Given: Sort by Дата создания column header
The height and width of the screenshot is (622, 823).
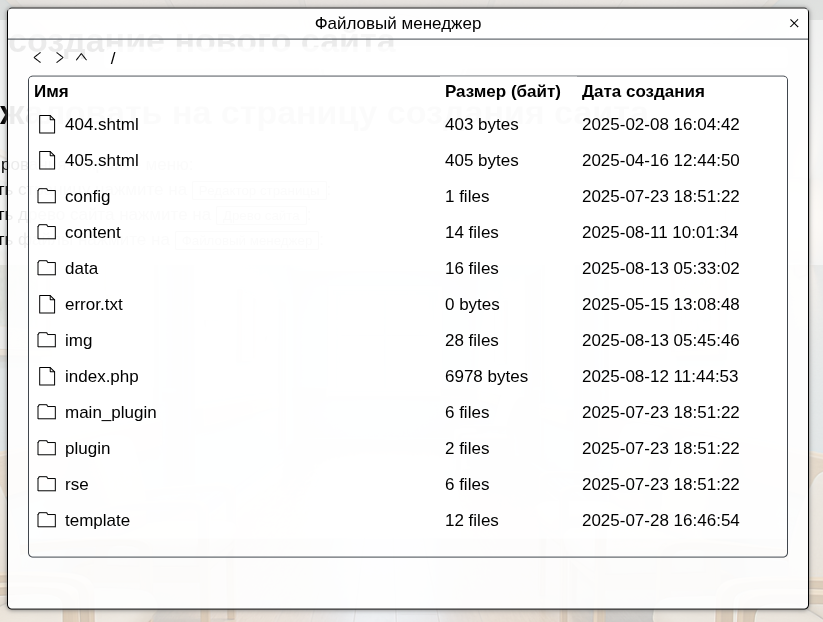Looking at the screenshot, I should point(643,92).
